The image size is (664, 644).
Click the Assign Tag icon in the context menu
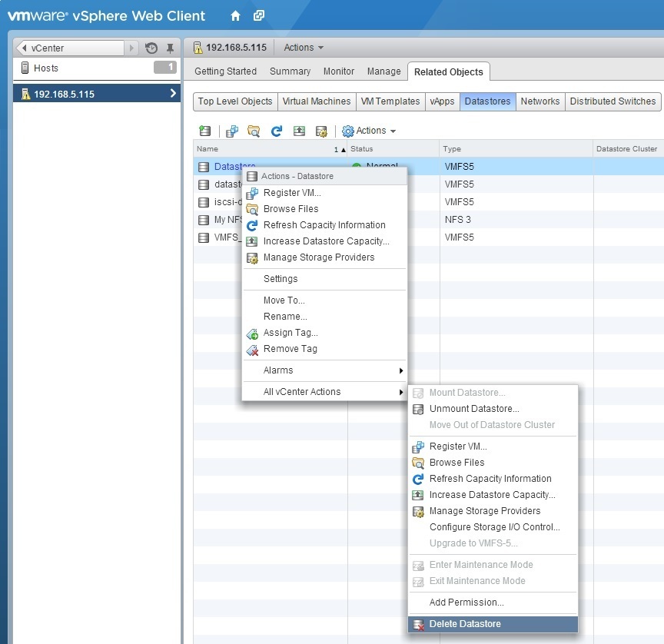pos(252,334)
